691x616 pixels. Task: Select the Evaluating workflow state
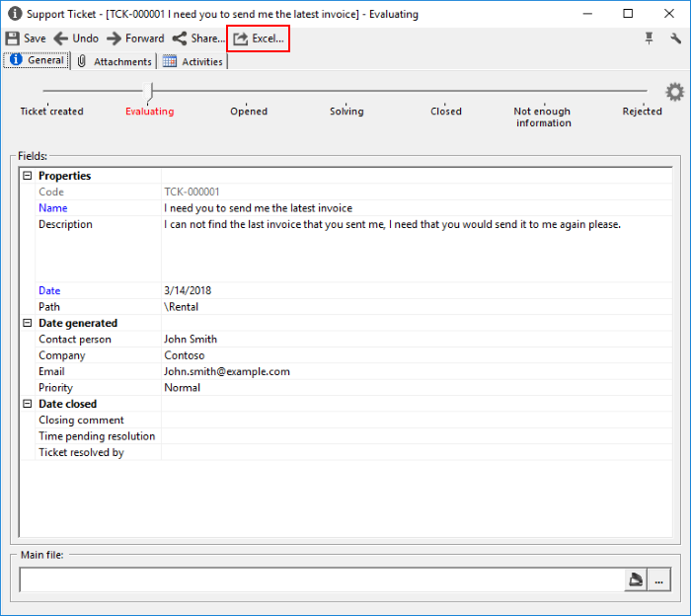pos(150,112)
